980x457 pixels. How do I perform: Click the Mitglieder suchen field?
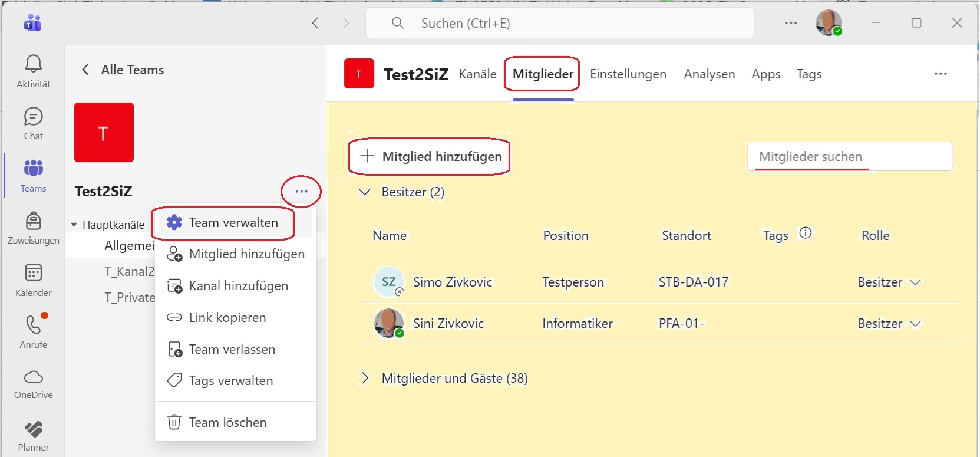pos(849,156)
